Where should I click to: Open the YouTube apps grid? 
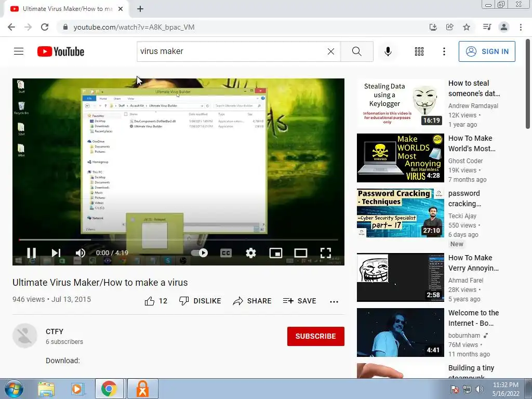tap(419, 51)
